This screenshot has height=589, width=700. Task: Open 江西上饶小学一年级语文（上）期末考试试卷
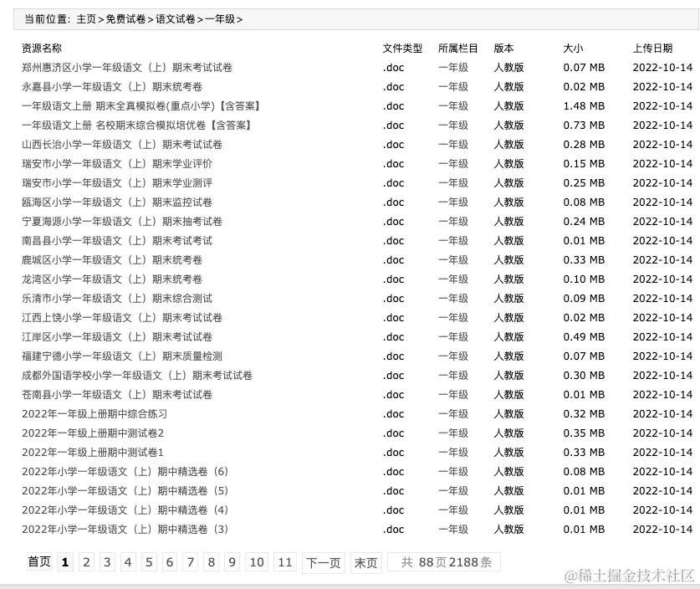(x=122, y=317)
